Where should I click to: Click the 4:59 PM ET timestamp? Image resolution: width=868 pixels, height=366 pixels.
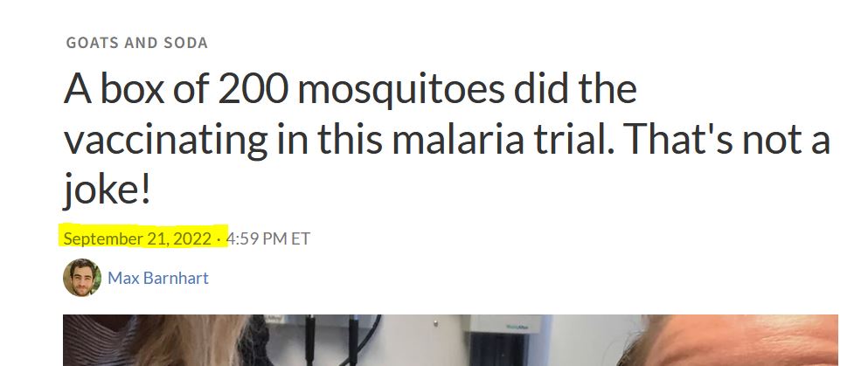coord(268,238)
